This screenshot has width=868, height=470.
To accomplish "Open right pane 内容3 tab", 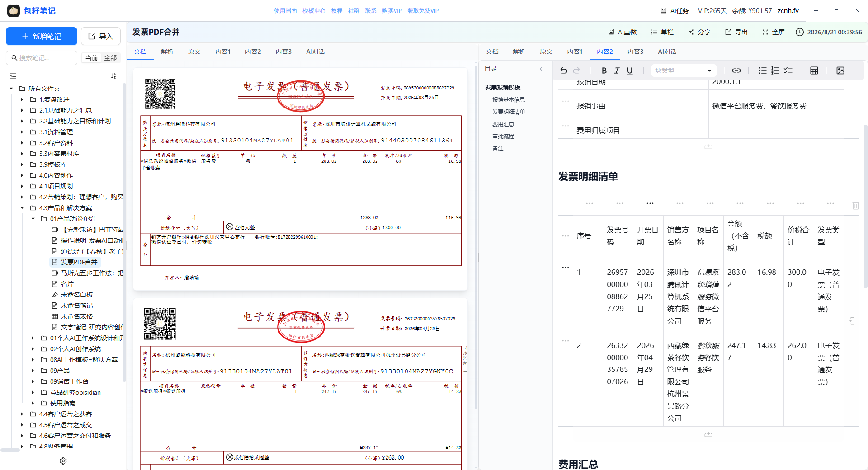I will 635,52.
